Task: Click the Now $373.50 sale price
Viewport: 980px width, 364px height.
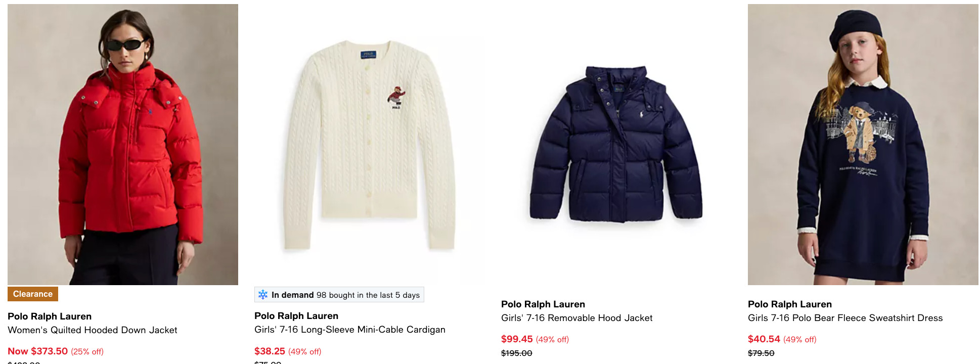Action: (38, 351)
